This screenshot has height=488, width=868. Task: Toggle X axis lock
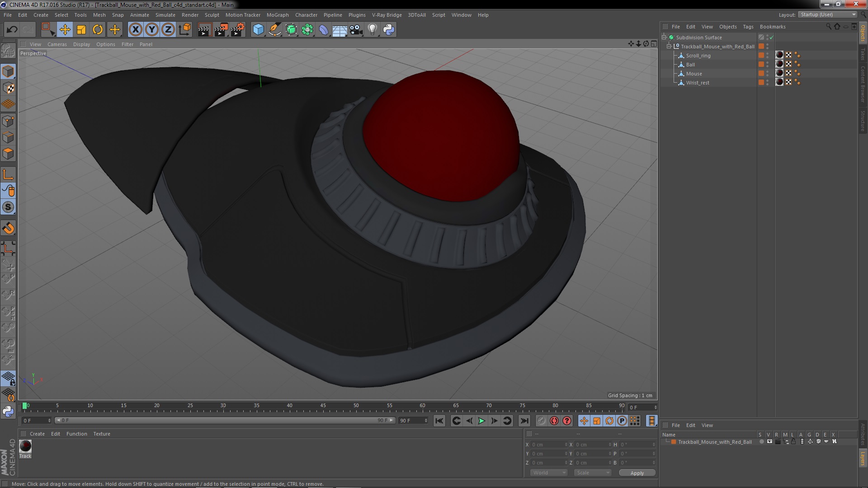[x=135, y=30]
